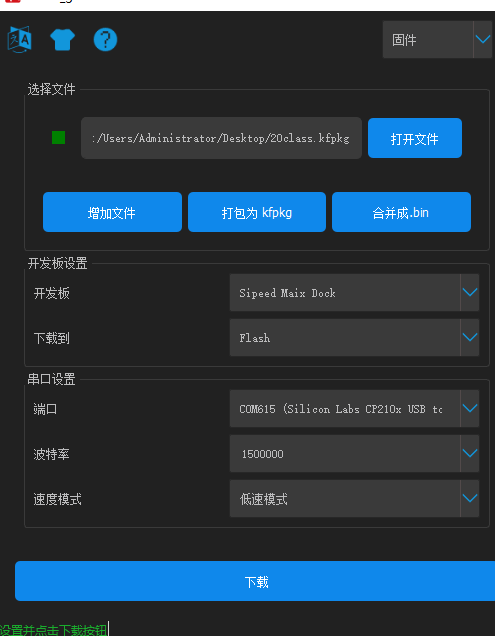The width and height of the screenshot is (495, 636).
Task: Open help with the question mark icon
Action: [x=105, y=40]
